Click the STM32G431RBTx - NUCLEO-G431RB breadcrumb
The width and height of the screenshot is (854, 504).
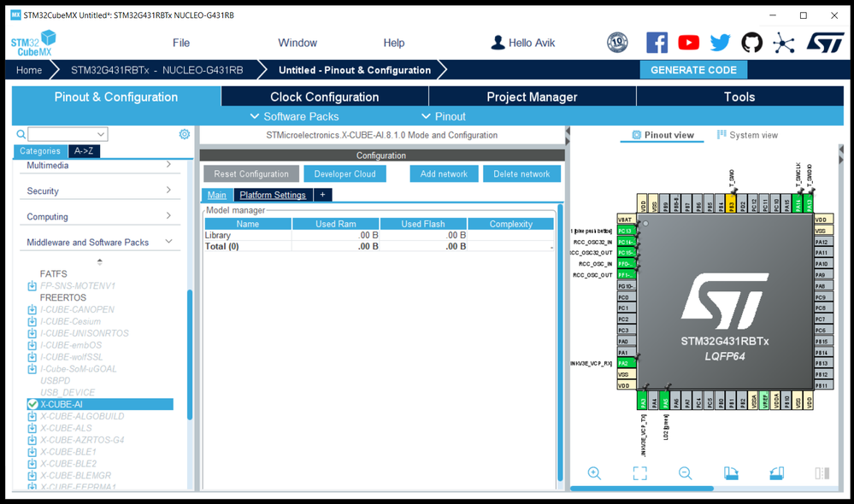pyautogui.click(x=156, y=70)
